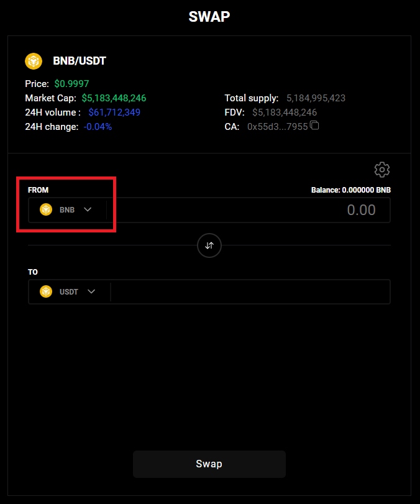This screenshot has height=504, width=420.
Task: Click the BNB/USDT pair title
Action: point(80,61)
